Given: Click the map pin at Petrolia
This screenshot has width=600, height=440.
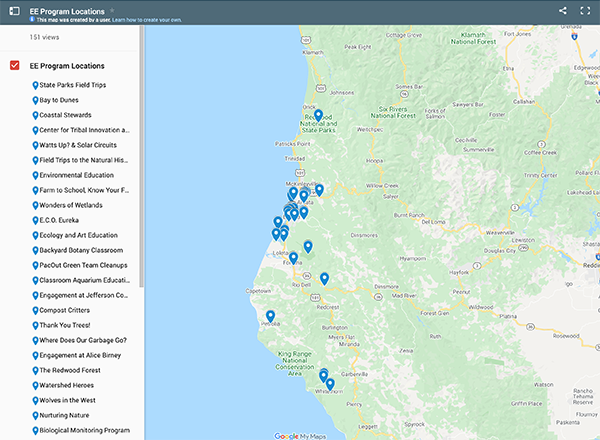Looking at the screenshot, I should coord(270,316).
